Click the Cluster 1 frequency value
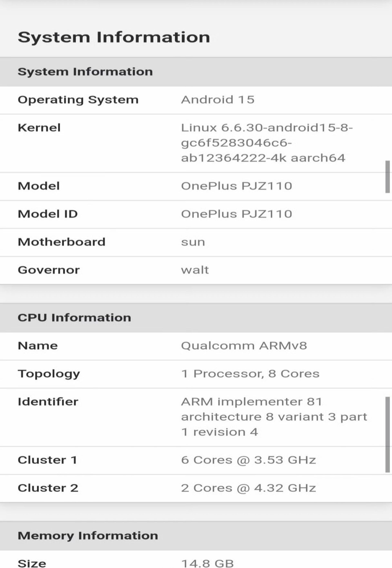Viewport: 392px width, 568px height. pyautogui.click(x=248, y=460)
